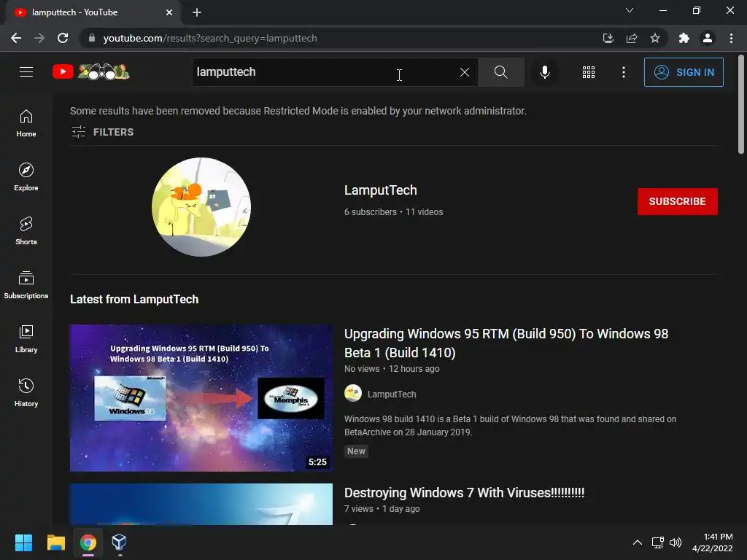Screen dimensions: 747x560
Task: Open Destroying Windows 7 With Viruses video
Action: (x=464, y=492)
